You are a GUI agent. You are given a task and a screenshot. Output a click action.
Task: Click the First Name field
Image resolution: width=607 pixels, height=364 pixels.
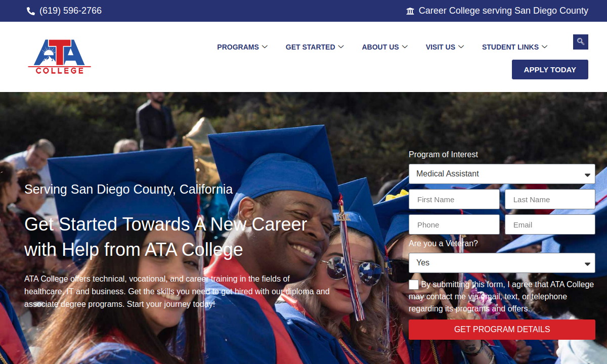click(454, 199)
